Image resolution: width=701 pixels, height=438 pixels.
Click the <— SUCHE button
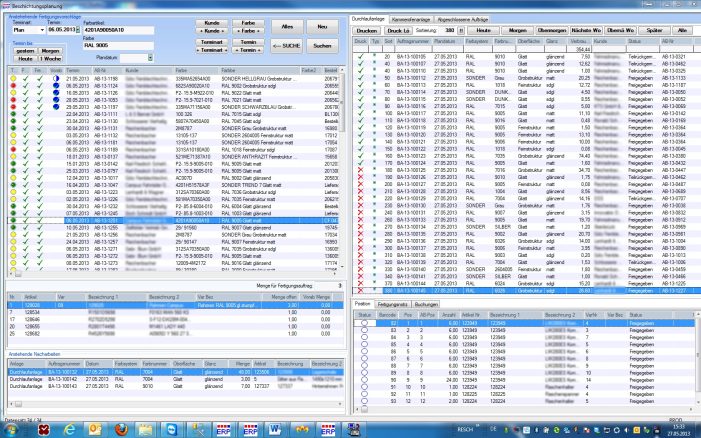[287, 46]
